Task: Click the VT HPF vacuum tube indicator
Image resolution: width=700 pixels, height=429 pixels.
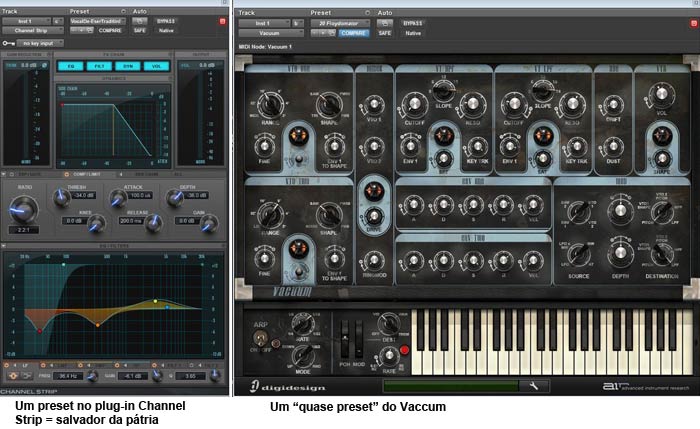Action: (x=443, y=135)
